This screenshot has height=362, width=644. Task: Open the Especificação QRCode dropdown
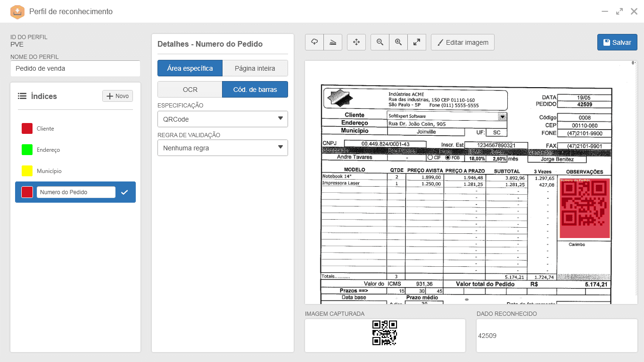(x=223, y=119)
